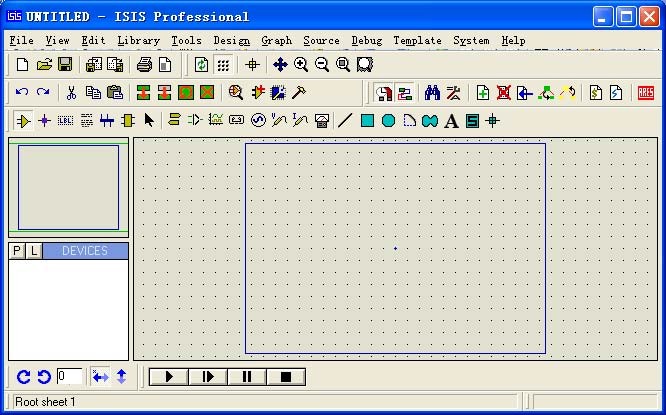Screen dimensions: 666x415
Task: Select the 2D line drawing tool
Action: (x=345, y=121)
